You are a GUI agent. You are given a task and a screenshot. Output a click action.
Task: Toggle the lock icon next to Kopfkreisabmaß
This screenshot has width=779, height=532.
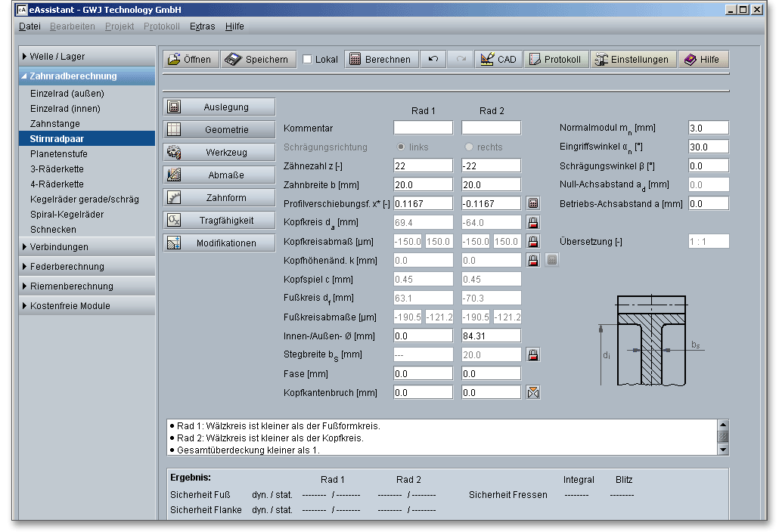coord(533,242)
